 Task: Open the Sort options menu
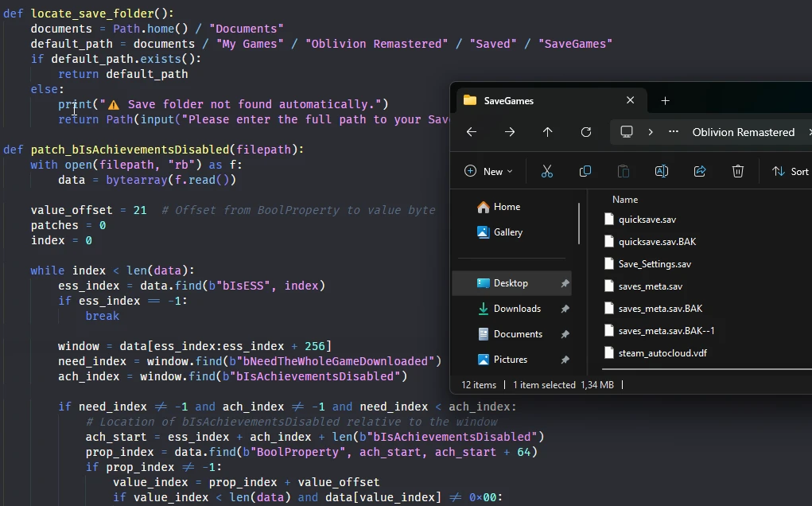(791, 171)
